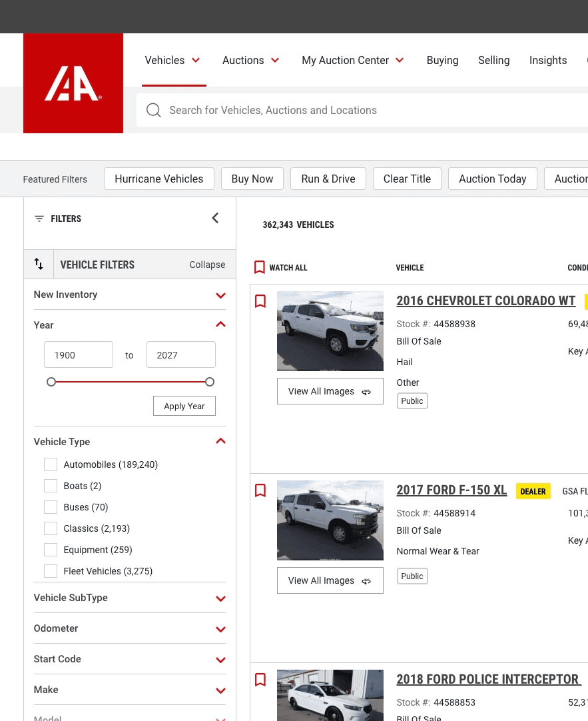Click the Ford Police Interceptor thumbnail
The height and width of the screenshot is (721, 588).
pos(330,695)
